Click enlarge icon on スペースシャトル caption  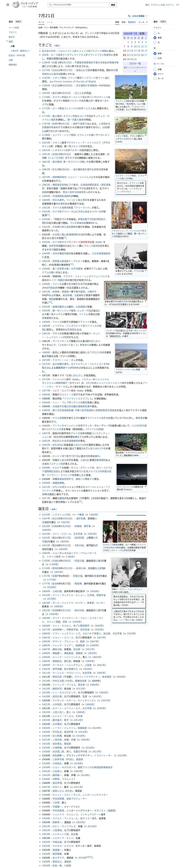pyautogui.click(x=146, y=487)
